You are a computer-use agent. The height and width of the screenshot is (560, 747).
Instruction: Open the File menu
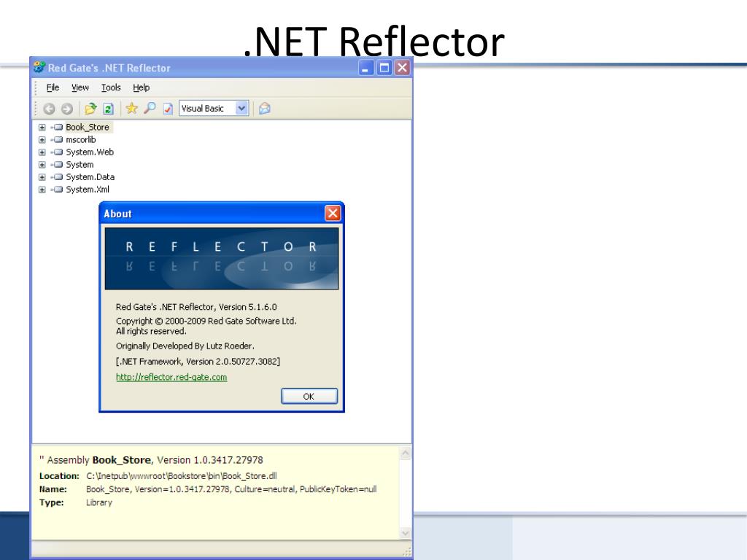(x=53, y=87)
